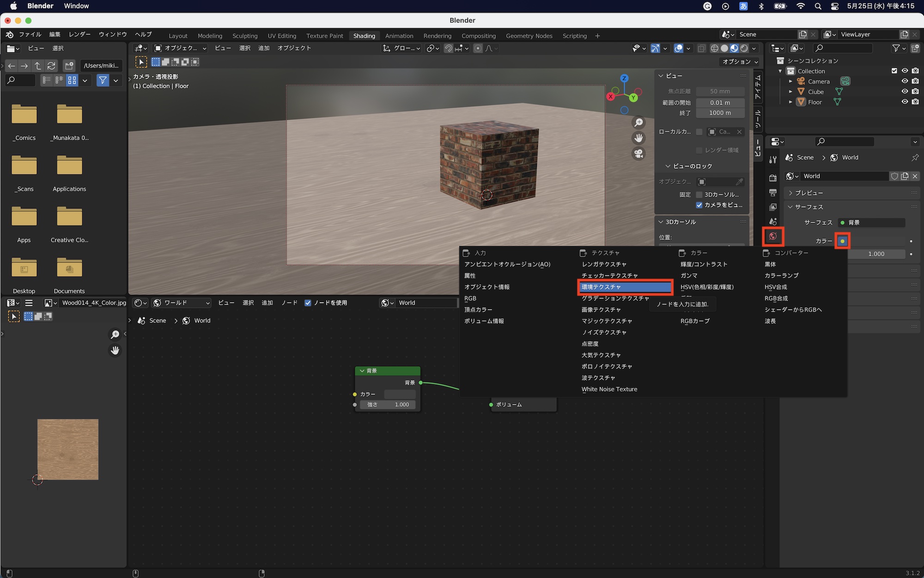Screen dimensions: 924x578
Task: Click the 範囲の開始 0.01 m field
Action: tap(720, 103)
